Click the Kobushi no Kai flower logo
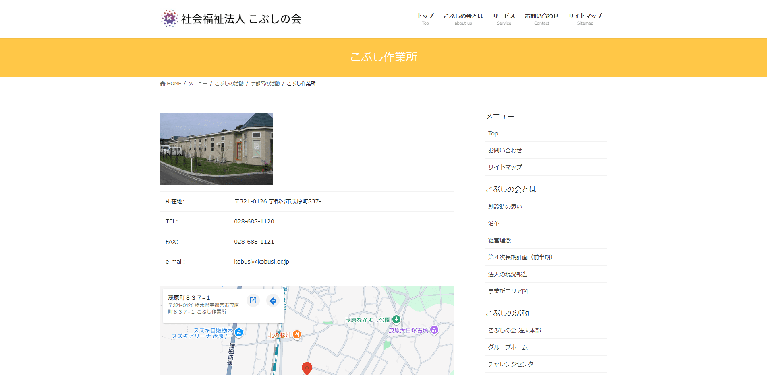Viewport: 767px width, 375px height. point(169,19)
